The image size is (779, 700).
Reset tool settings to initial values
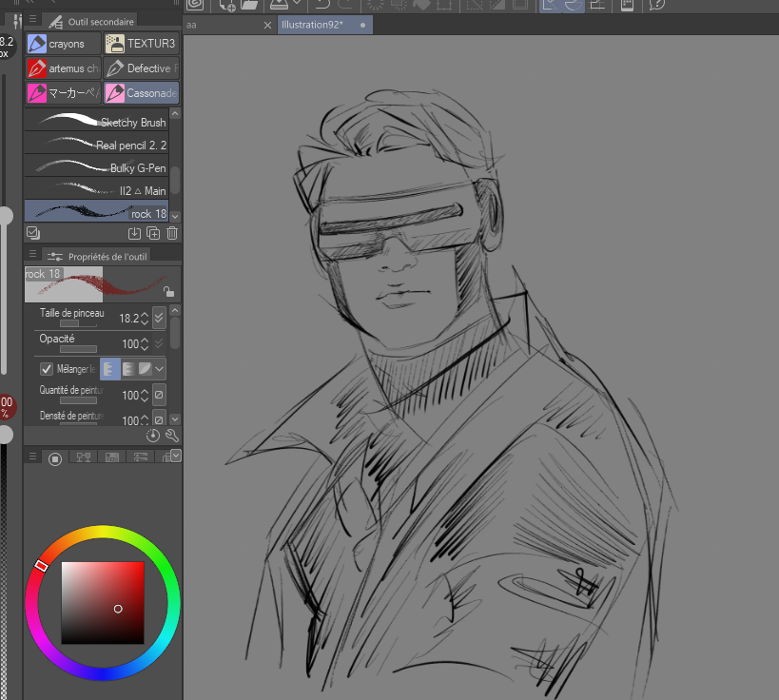point(153,436)
